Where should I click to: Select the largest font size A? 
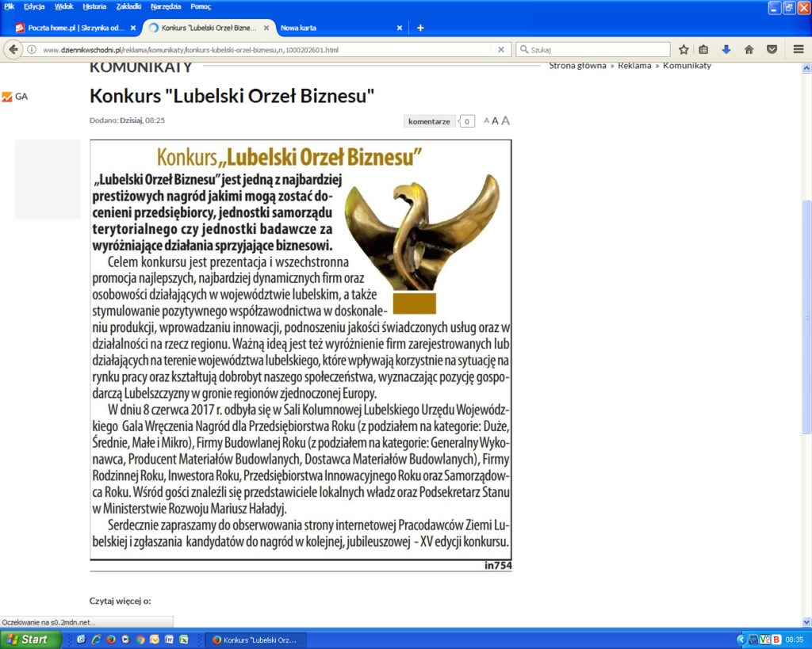[505, 121]
